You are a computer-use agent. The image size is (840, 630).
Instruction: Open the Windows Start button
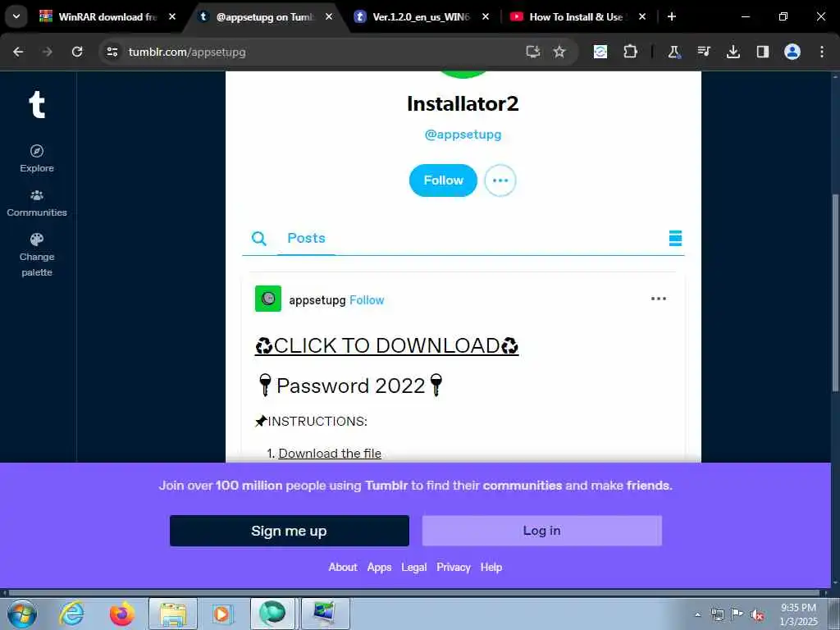(21, 614)
